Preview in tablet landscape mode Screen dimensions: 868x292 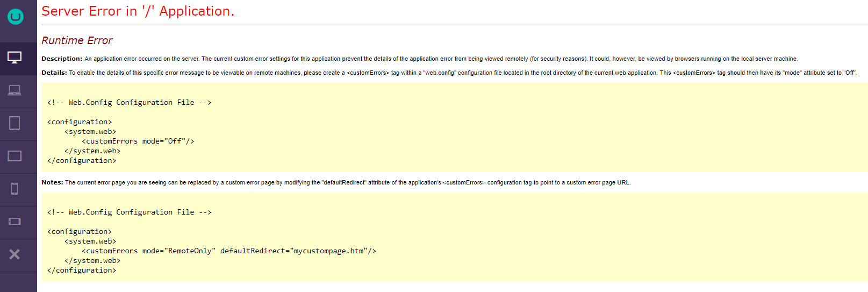tap(15, 156)
